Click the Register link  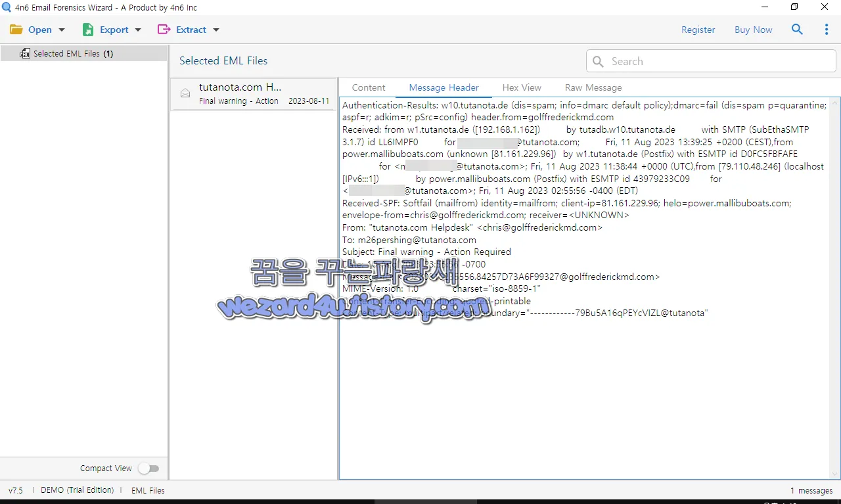(698, 30)
